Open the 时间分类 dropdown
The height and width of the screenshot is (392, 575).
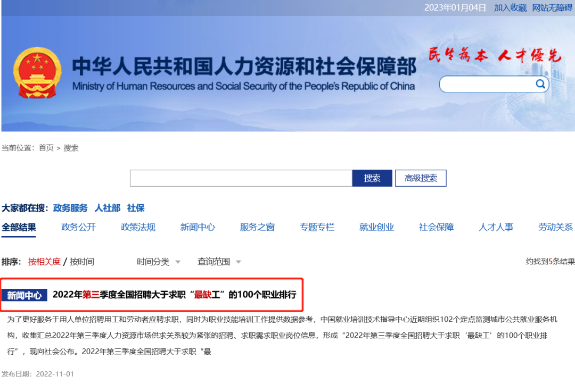[153, 262]
